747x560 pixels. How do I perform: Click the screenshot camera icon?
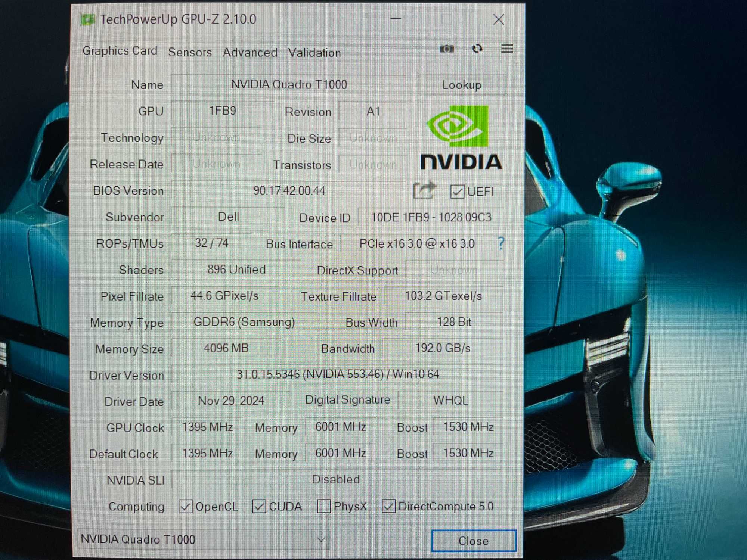pyautogui.click(x=446, y=49)
